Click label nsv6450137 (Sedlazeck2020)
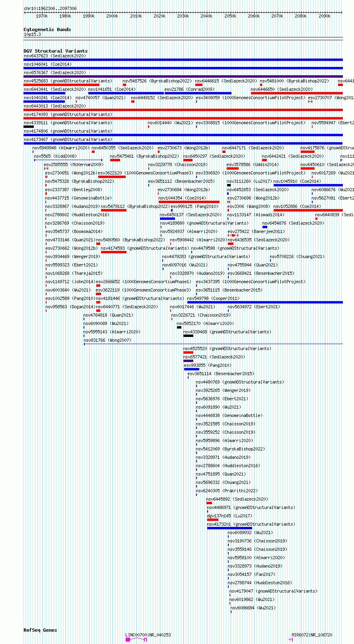The height and width of the screenshot is (644, 354). [x=191, y=215]
